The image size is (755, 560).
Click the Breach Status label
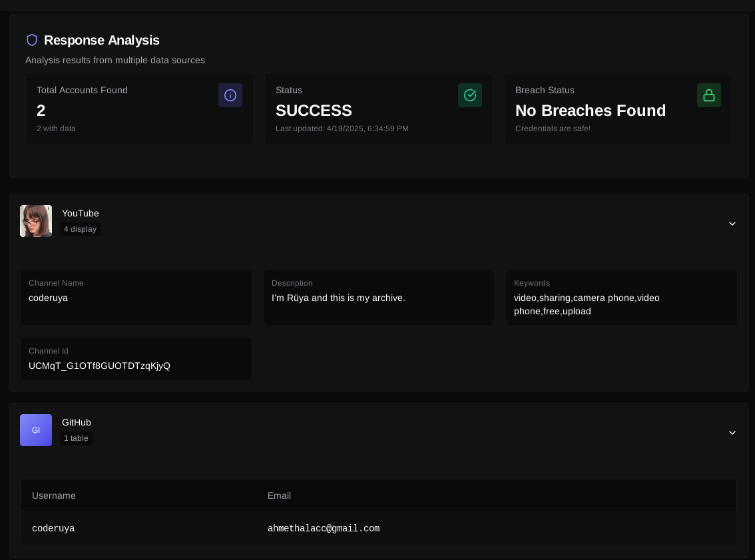pos(545,90)
